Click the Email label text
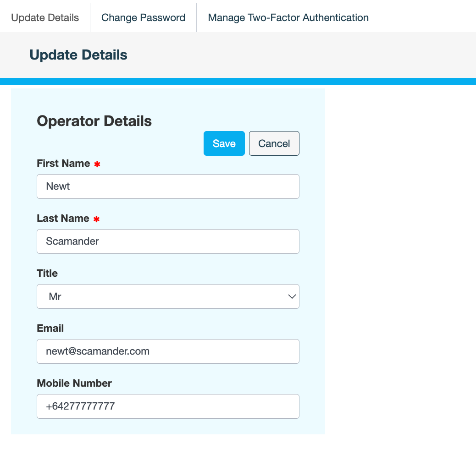 [x=50, y=329]
